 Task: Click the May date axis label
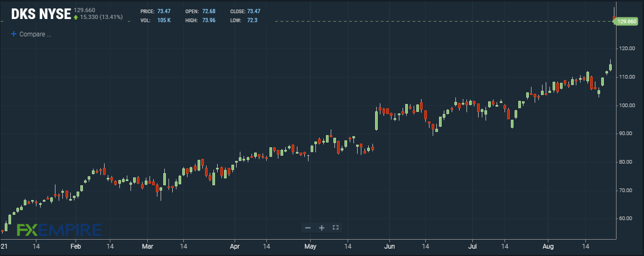coord(310,246)
